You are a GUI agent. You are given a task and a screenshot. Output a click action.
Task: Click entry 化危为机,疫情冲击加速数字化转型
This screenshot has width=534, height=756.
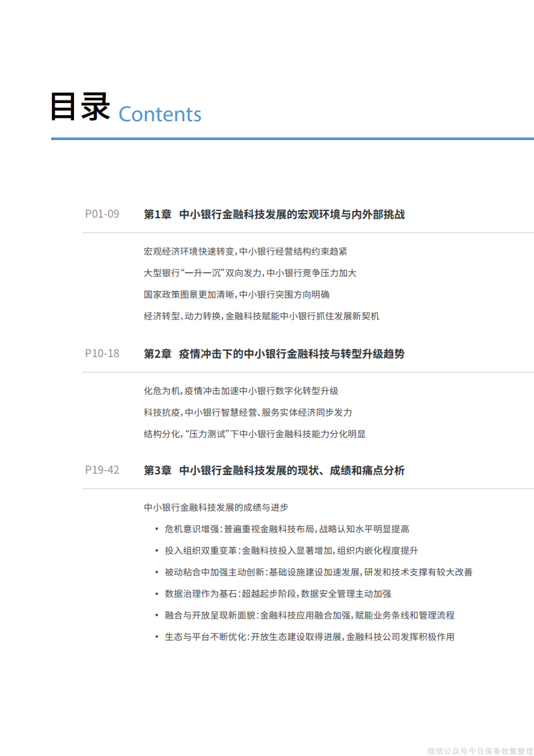pos(240,391)
